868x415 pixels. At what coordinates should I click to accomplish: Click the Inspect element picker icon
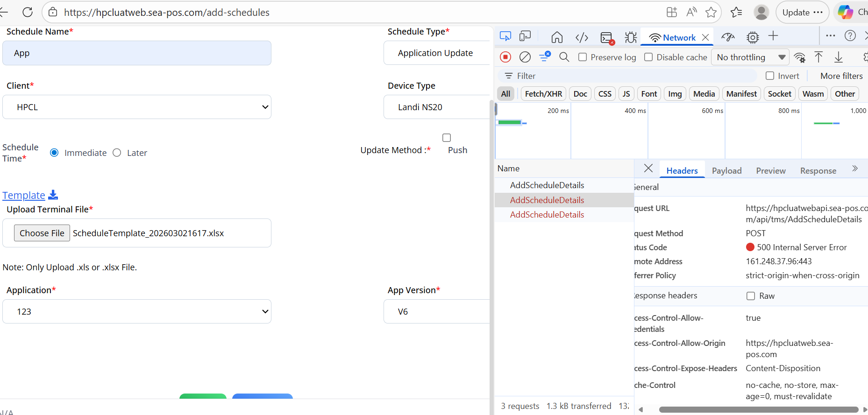[x=505, y=36]
